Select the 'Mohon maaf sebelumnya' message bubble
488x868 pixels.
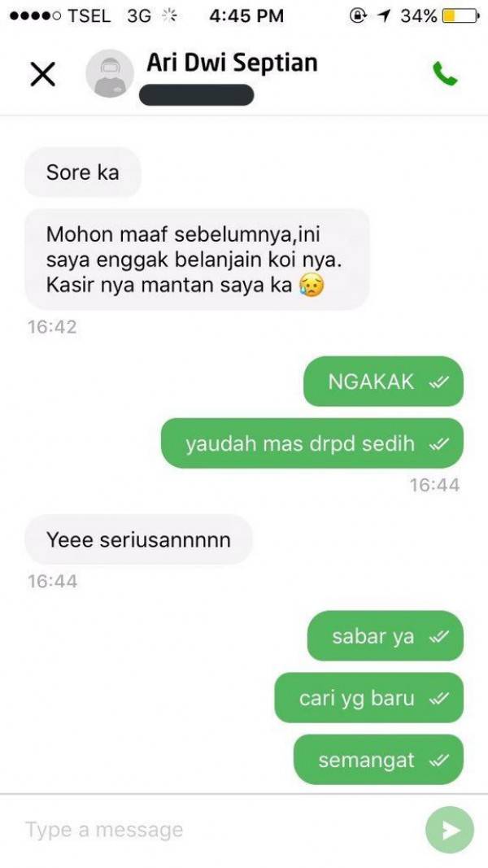197,259
